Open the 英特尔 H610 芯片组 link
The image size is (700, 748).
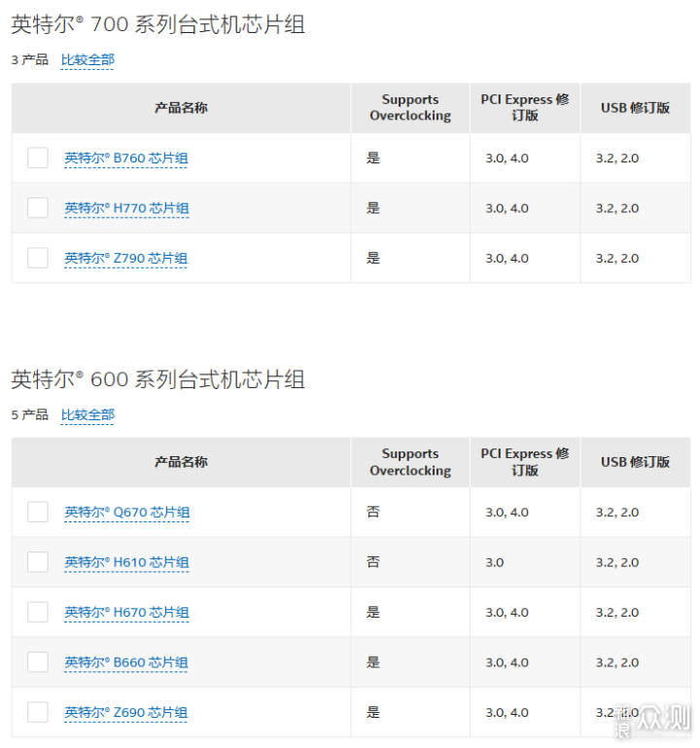click(x=126, y=562)
